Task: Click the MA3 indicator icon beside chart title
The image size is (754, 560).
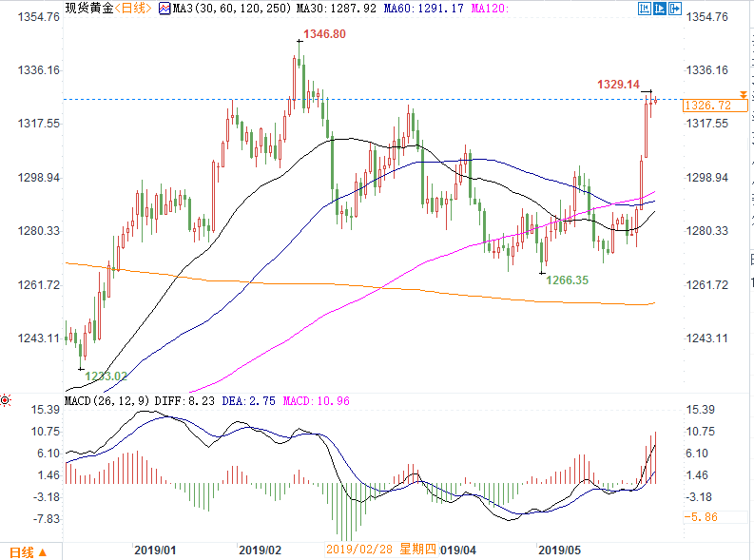Action: 164,9
